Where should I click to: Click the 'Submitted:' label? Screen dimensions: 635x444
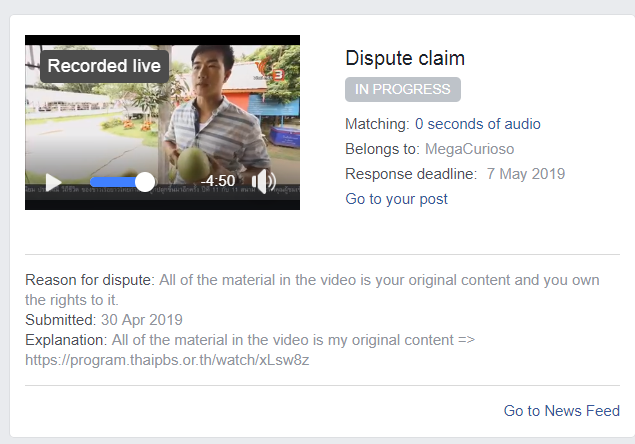[60, 320]
